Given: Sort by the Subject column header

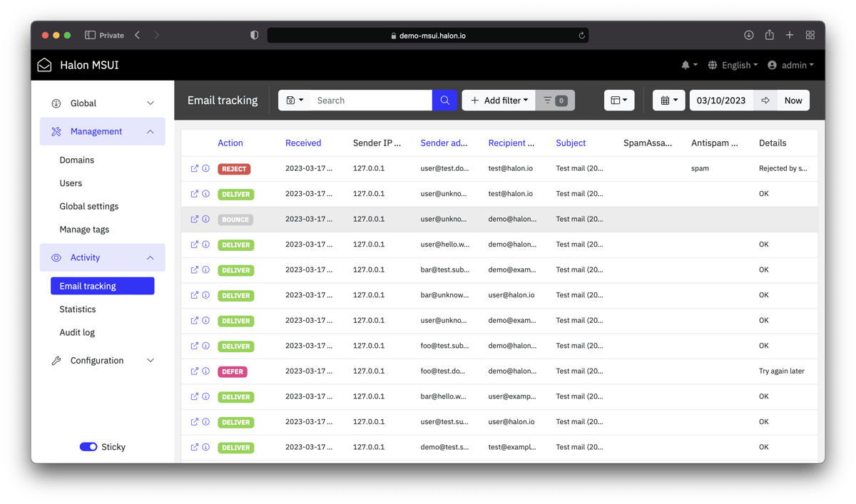Looking at the screenshot, I should (x=571, y=143).
